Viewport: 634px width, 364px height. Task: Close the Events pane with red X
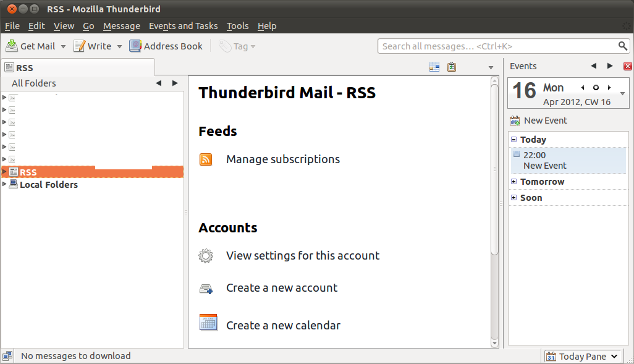point(627,66)
